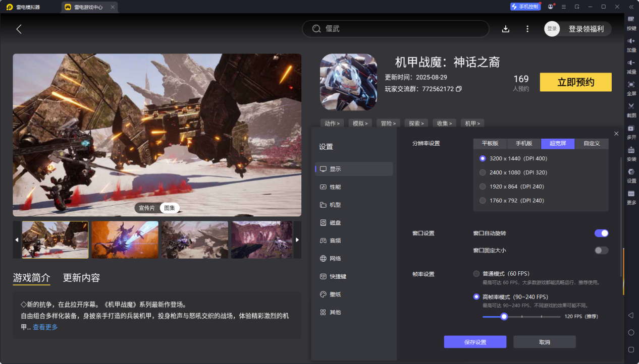The image size is (639, 364).
Task: Show previous gallery thumbnails with left arrow
Action: click(17, 240)
